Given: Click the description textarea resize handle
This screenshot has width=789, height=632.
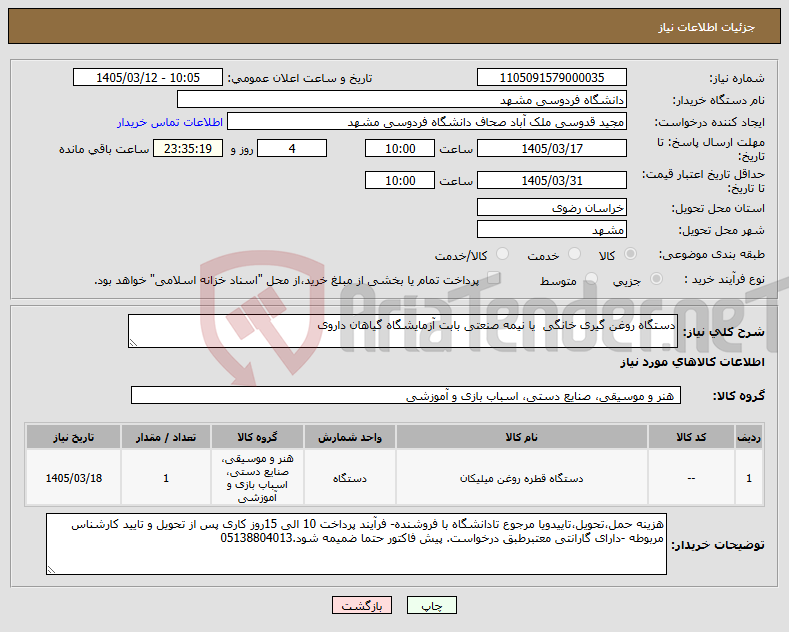Looking at the screenshot, I should click(x=133, y=343).
